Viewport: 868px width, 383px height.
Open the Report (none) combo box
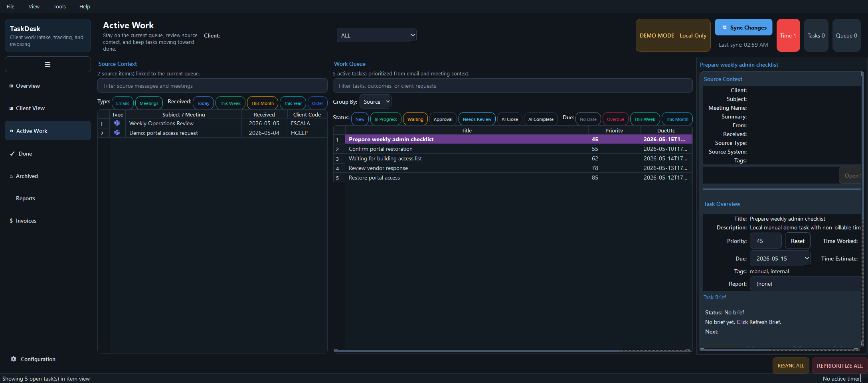pyautogui.click(x=805, y=284)
